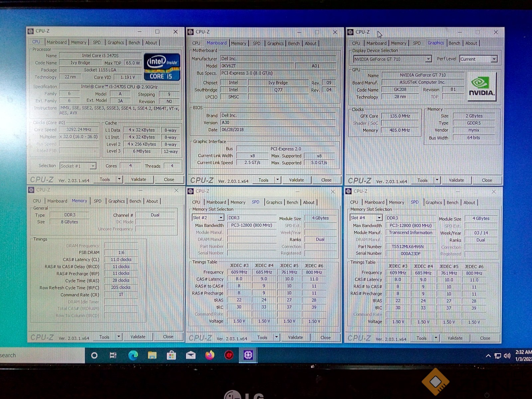Screen dimensions: 532x399
Task: Click Validate in the Intel CPU window
Action: 139,179
